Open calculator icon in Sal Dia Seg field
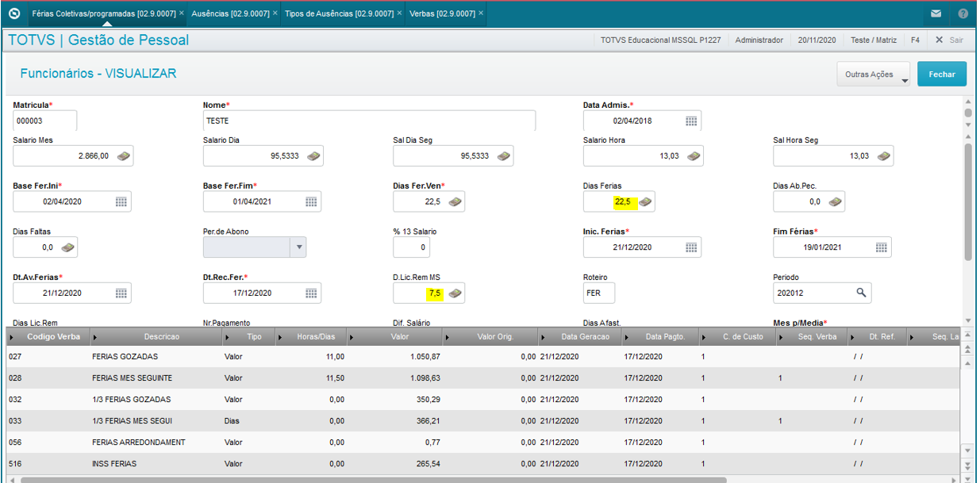980x483 pixels. click(x=504, y=156)
